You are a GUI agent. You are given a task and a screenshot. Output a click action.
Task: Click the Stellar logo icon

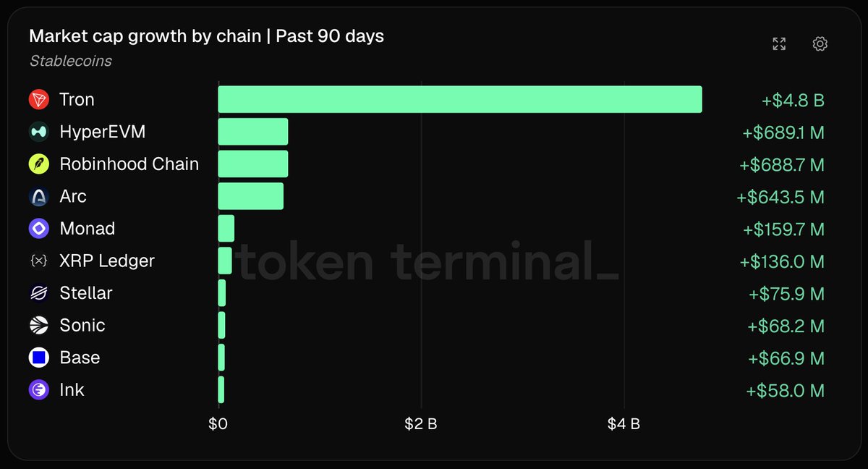tap(38, 293)
